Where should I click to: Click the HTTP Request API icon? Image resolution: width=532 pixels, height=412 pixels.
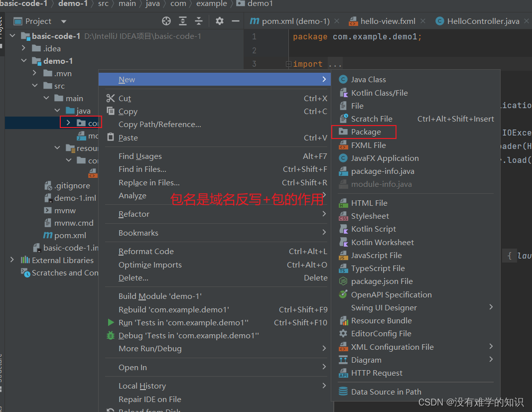pos(343,373)
